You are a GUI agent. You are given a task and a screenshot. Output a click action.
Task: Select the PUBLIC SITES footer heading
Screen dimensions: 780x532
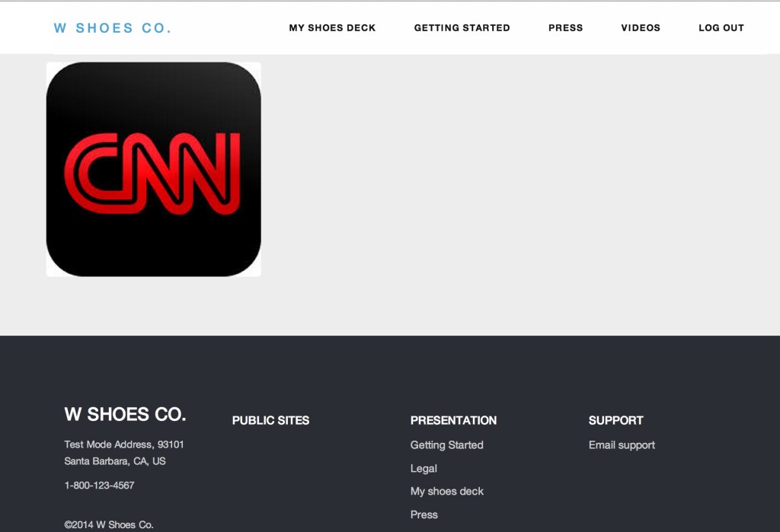click(270, 420)
